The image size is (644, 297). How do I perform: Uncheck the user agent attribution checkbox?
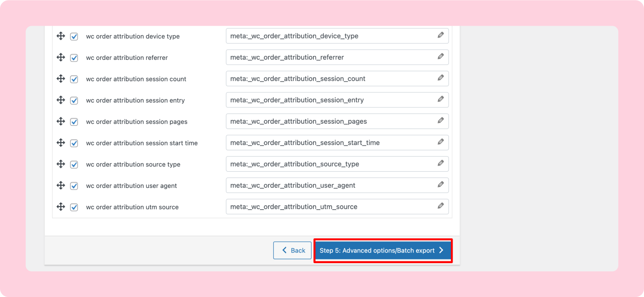(x=74, y=185)
